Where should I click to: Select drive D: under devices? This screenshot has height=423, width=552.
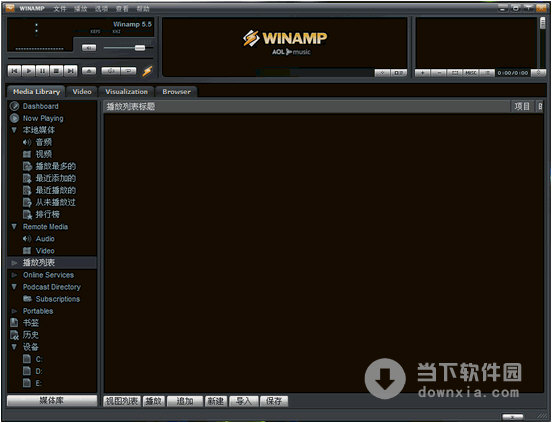39,371
